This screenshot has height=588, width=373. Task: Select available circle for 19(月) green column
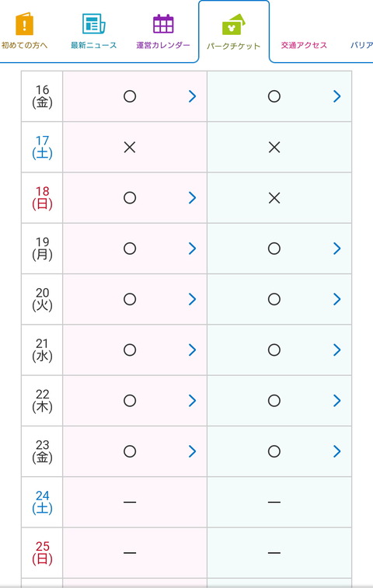pyautogui.click(x=274, y=249)
